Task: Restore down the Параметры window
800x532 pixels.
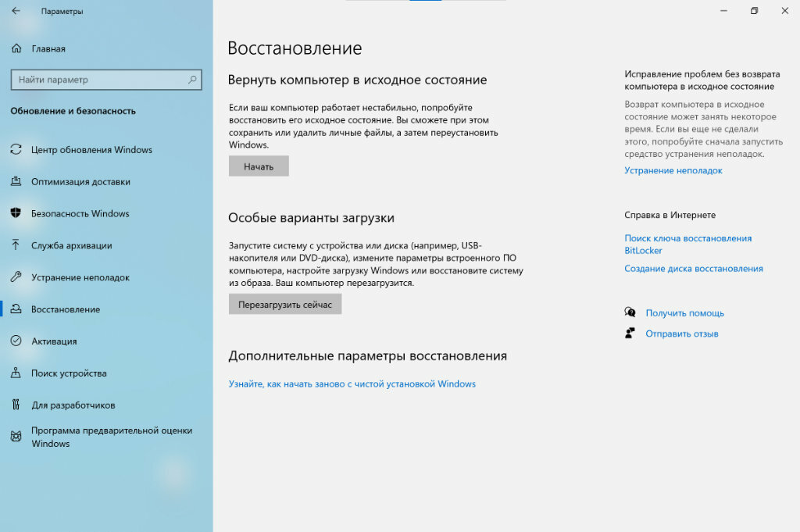Action: point(754,11)
